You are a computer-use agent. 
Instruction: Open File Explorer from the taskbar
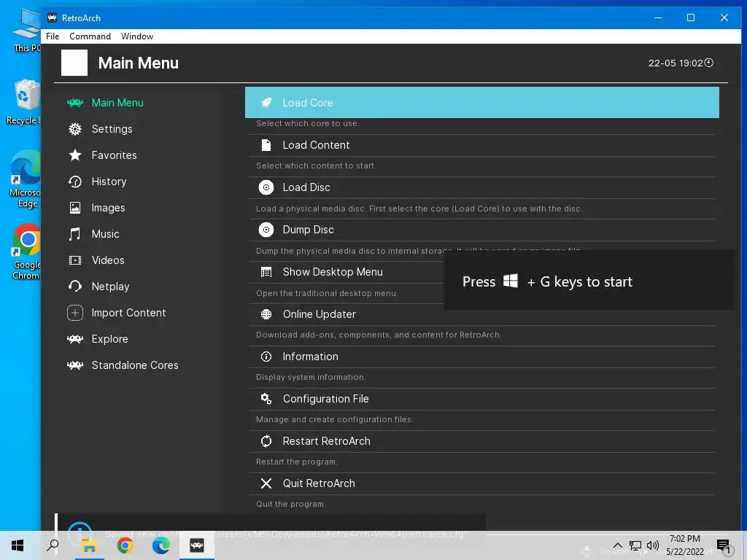(x=89, y=545)
